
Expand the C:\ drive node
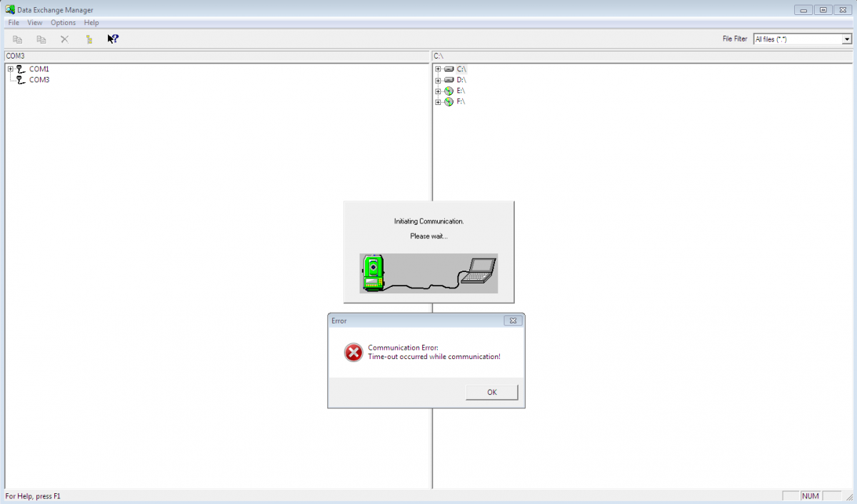pyautogui.click(x=438, y=69)
